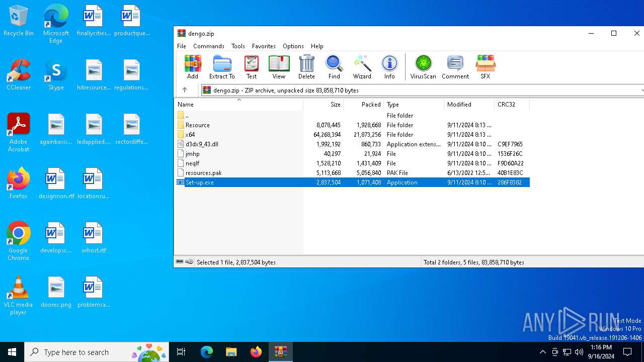This screenshot has height=362, width=644.
Task: Select the resources.pak file
Action: pos(352,173)
